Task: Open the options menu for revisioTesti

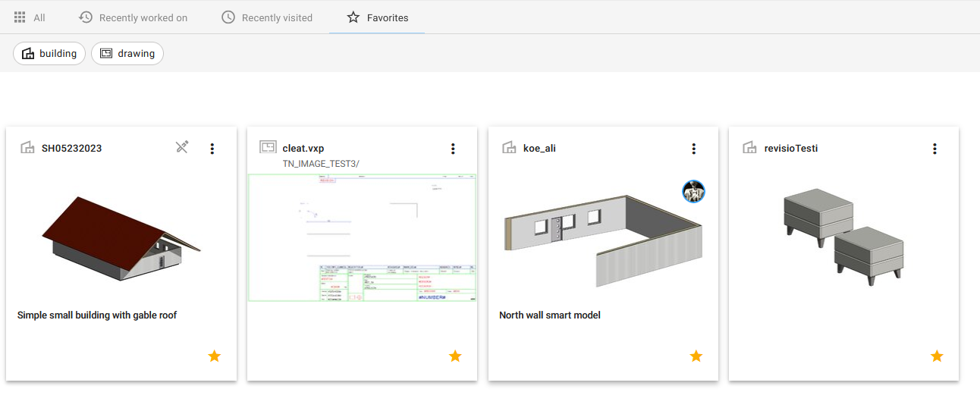Action: pyautogui.click(x=934, y=149)
